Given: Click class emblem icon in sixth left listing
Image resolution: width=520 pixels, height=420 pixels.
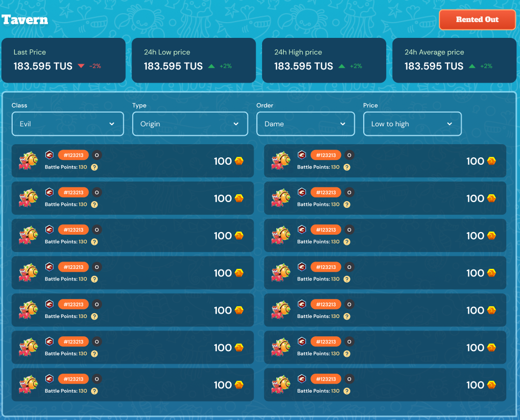Looking at the screenshot, I should click(x=49, y=342).
